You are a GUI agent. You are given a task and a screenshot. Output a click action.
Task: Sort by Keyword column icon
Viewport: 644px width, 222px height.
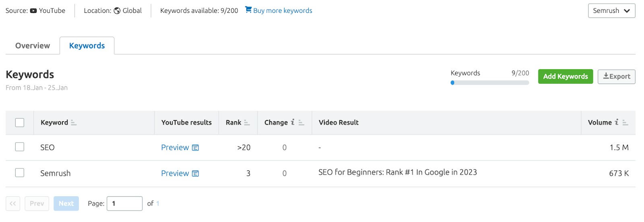pyautogui.click(x=74, y=123)
